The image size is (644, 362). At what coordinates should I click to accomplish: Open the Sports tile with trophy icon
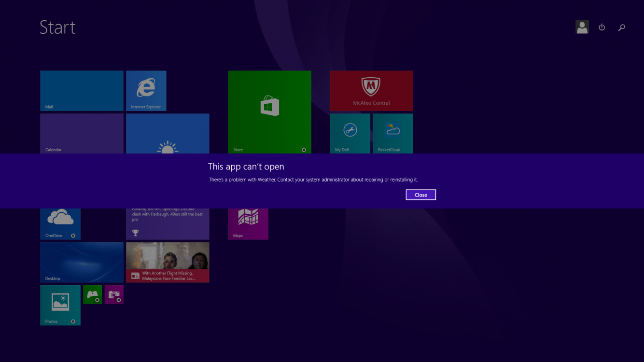pos(168,224)
